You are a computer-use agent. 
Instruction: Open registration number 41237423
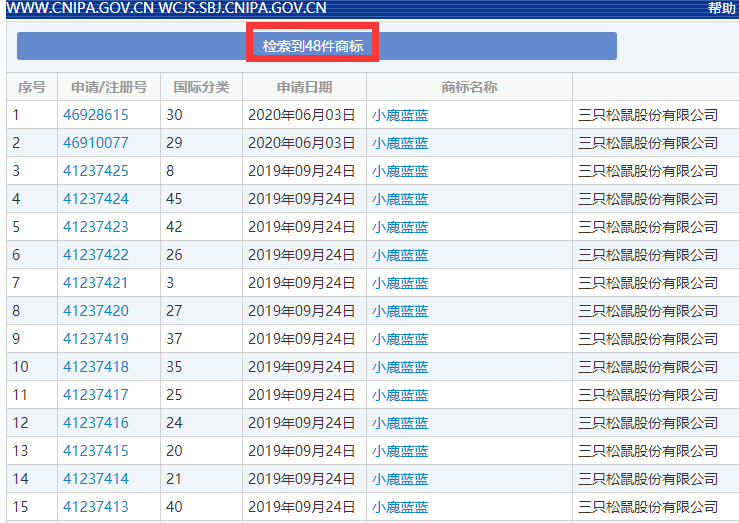(x=96, y=227)
